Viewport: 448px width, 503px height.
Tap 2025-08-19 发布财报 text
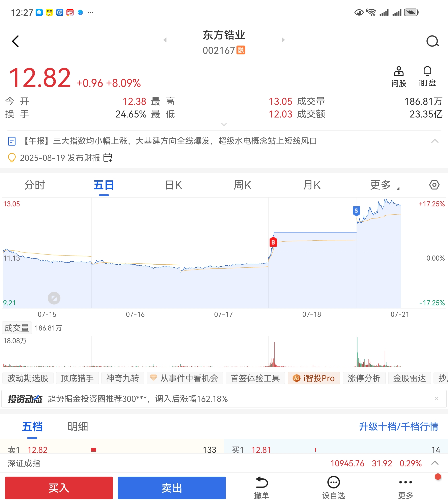pos(60,158)
